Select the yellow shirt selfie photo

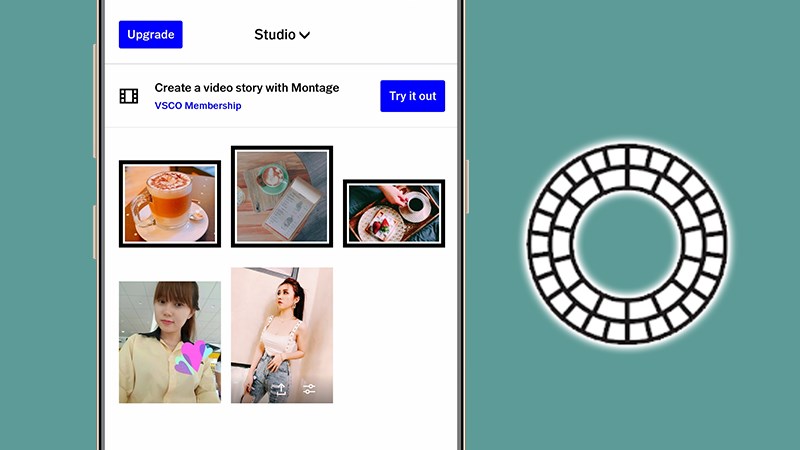point(170,342)
